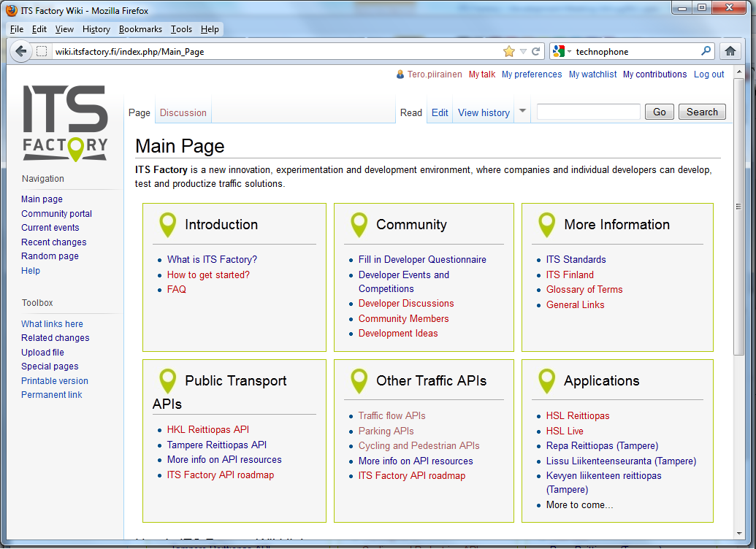The image size is (756, 549).
Task: Open the File menu
Action: [x=16, y=29]
